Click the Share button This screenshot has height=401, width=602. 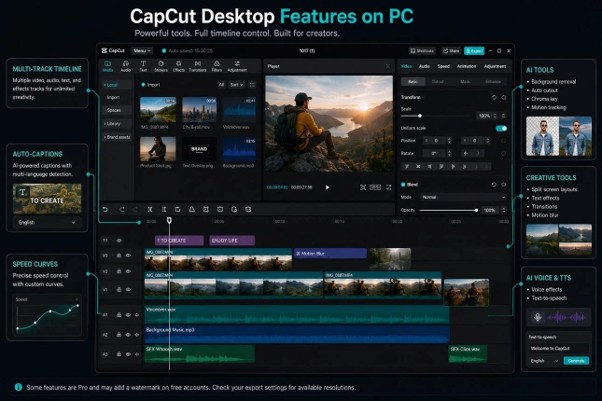451,51
